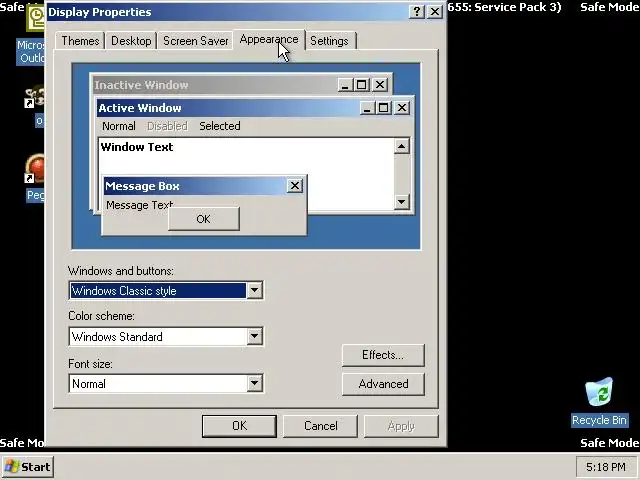Viewport: 640px width, 480px height.
Task: Expand the Windows and buttons dropdown arrow
Action: click(254, 290)
